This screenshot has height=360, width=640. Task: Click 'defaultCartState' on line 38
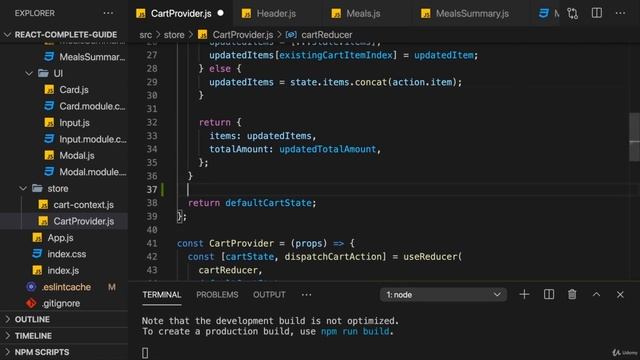coord(269,203)
